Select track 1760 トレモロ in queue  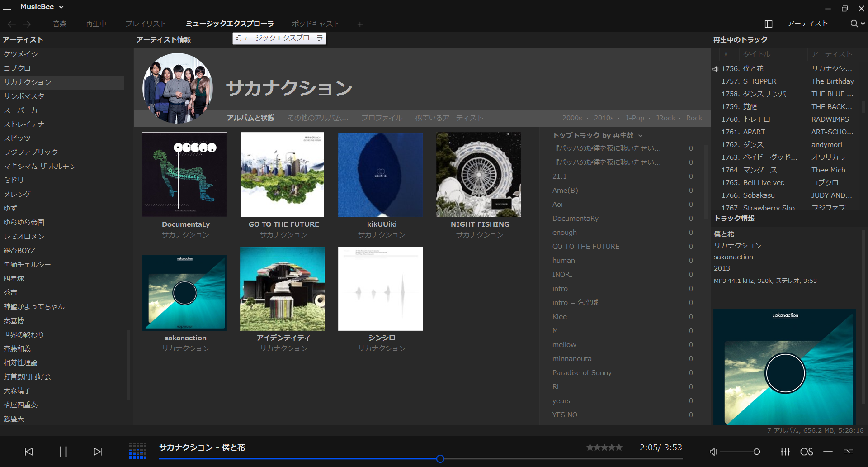787,119
